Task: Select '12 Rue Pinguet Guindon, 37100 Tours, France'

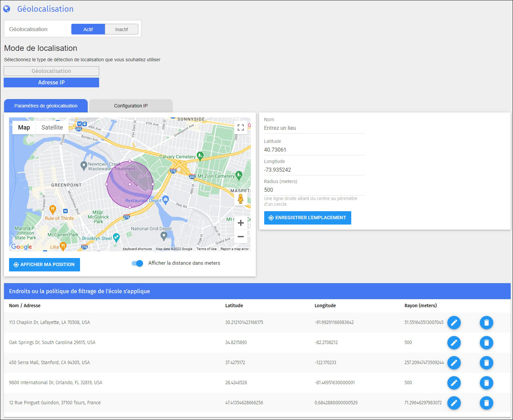Action: (x=55, y=403)
